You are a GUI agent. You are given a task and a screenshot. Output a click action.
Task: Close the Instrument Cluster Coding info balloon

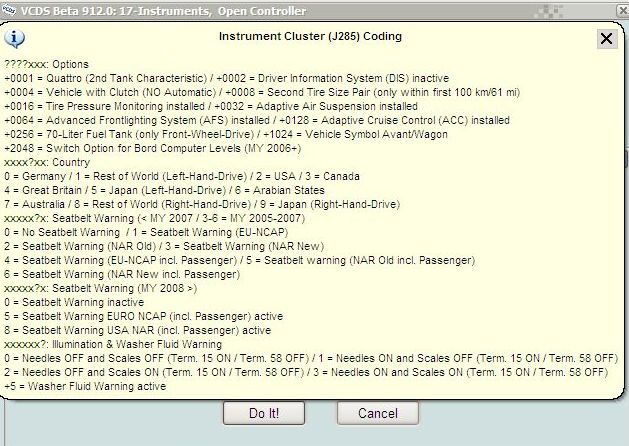point(607,39)
